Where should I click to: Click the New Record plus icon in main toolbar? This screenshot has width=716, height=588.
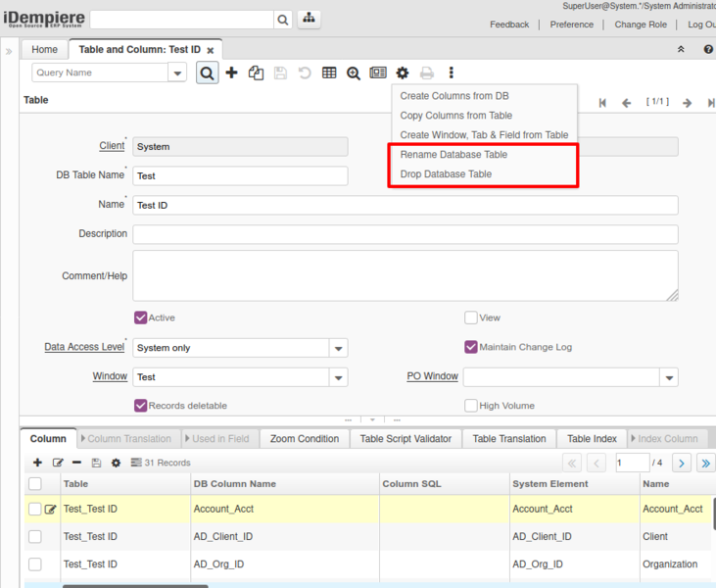coord(231,73)
